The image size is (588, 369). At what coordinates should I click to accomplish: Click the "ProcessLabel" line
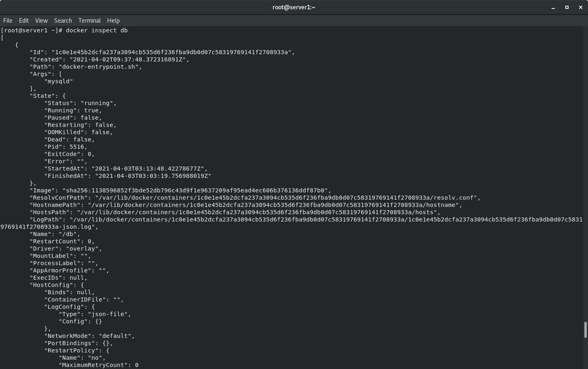[64, 263]
